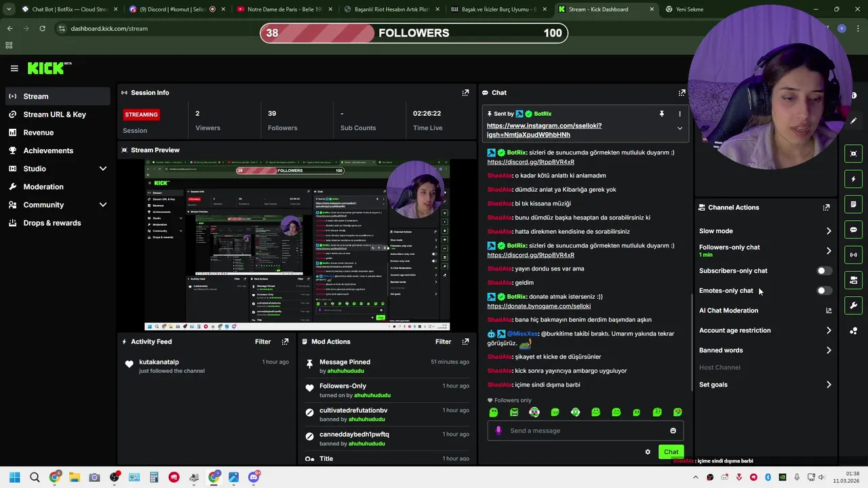Toggle the chat bubble widget icon

point(854,230)
